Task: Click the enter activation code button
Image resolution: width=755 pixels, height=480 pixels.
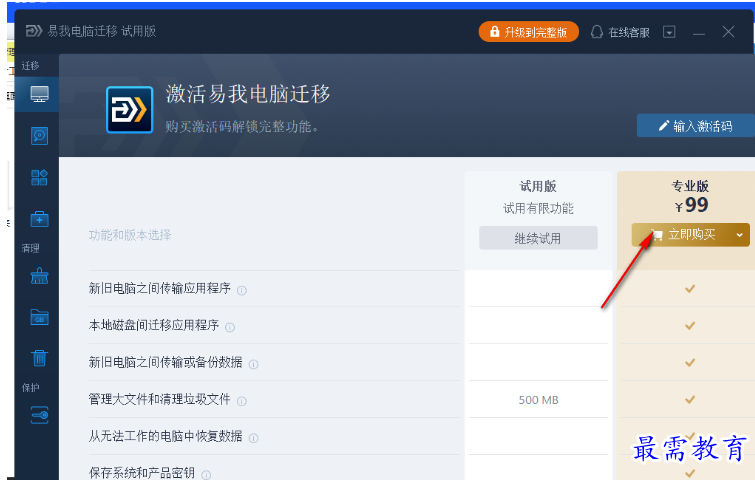Action: click(x=695, y=126)
